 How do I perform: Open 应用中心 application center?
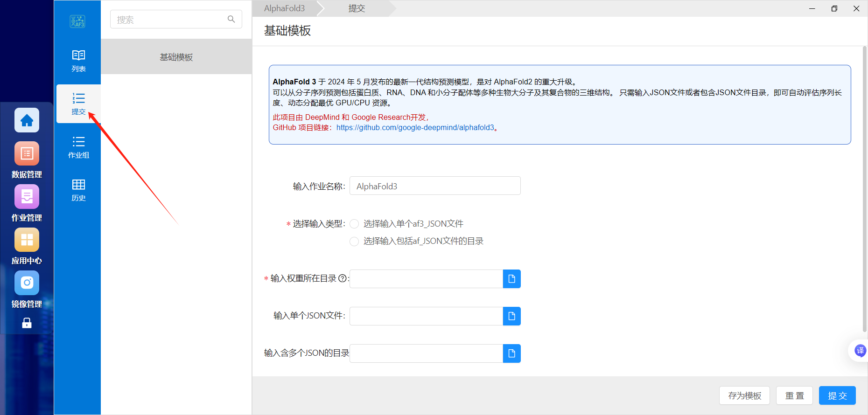coord(27,247)
